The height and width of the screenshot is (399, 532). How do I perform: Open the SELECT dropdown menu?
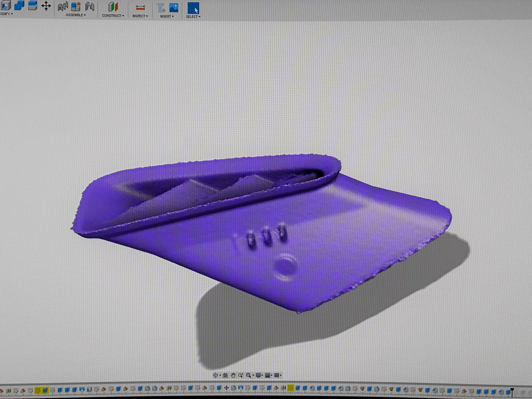click(x=193, y=17)
